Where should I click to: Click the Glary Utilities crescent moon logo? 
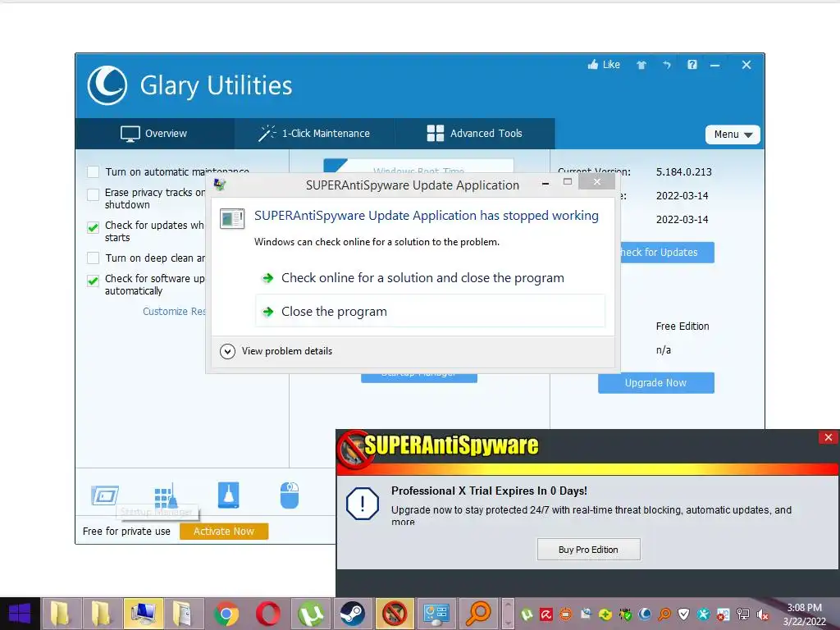[107, 85]
